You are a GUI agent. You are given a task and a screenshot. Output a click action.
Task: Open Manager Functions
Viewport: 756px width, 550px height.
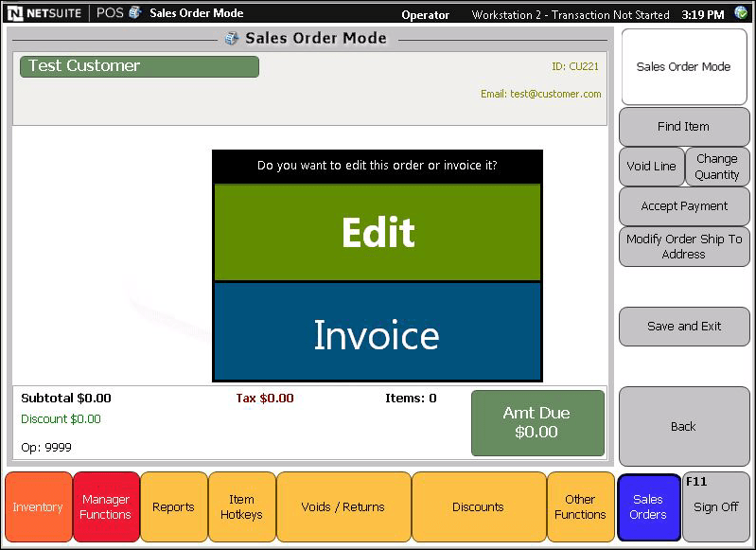(106, 507)
